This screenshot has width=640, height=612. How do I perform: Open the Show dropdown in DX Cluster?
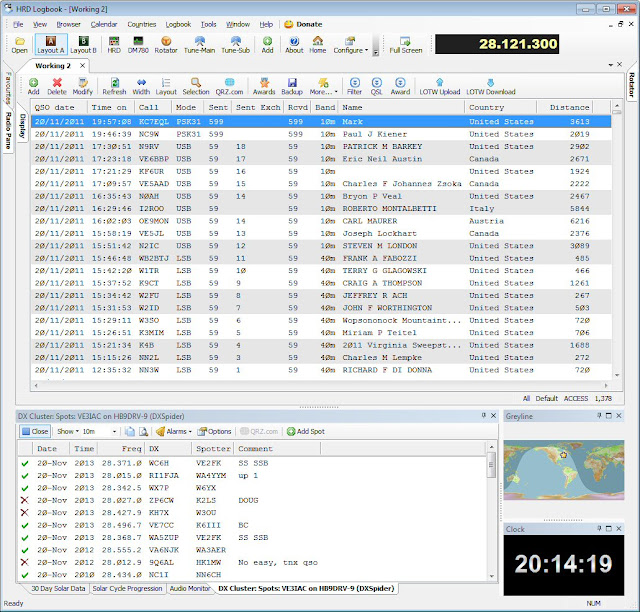click(68, 432)
